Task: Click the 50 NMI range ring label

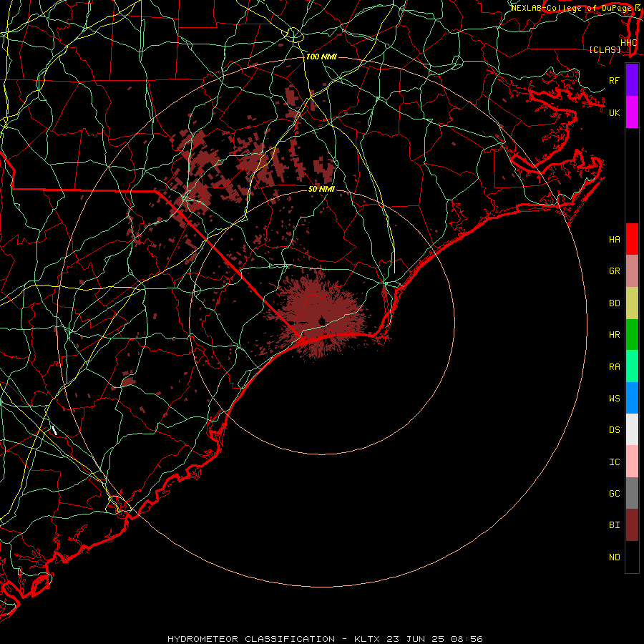Action: point(321,189)
